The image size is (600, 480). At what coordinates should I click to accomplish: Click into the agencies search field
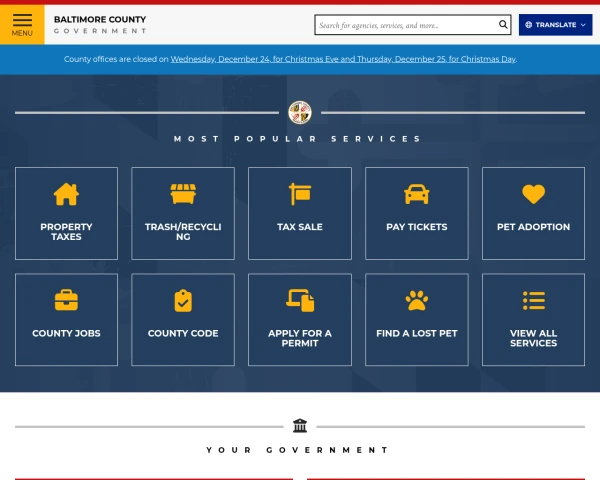[405, 25]
